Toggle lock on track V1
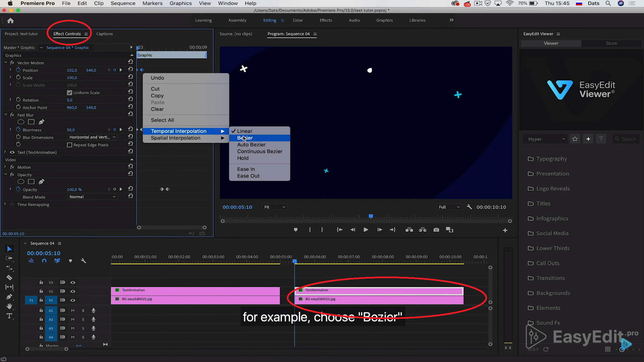 coord(41,300)
